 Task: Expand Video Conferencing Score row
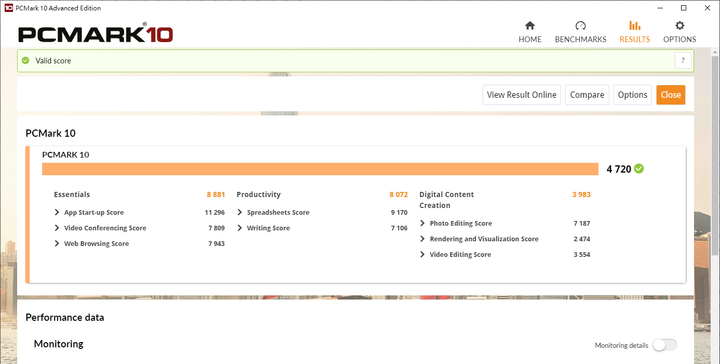coord(56,228)
